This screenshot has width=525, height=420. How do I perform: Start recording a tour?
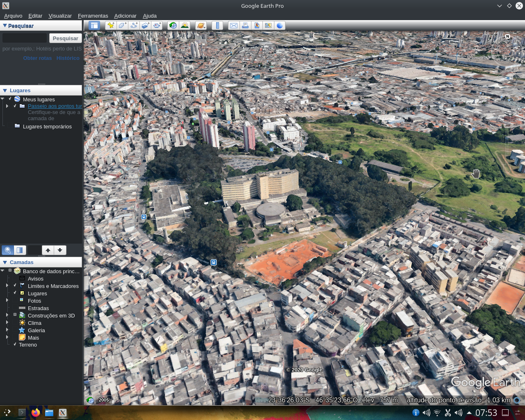click(156, 25)
